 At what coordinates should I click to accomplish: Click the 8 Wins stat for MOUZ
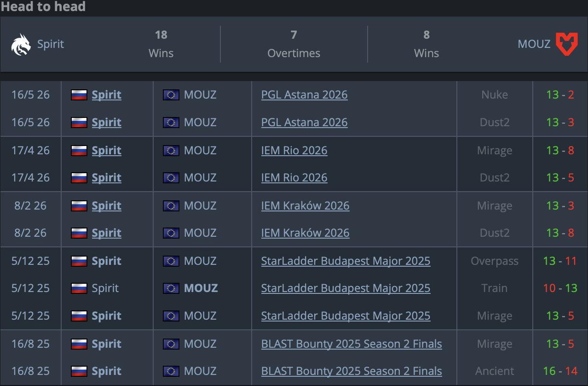pos(427,44)
